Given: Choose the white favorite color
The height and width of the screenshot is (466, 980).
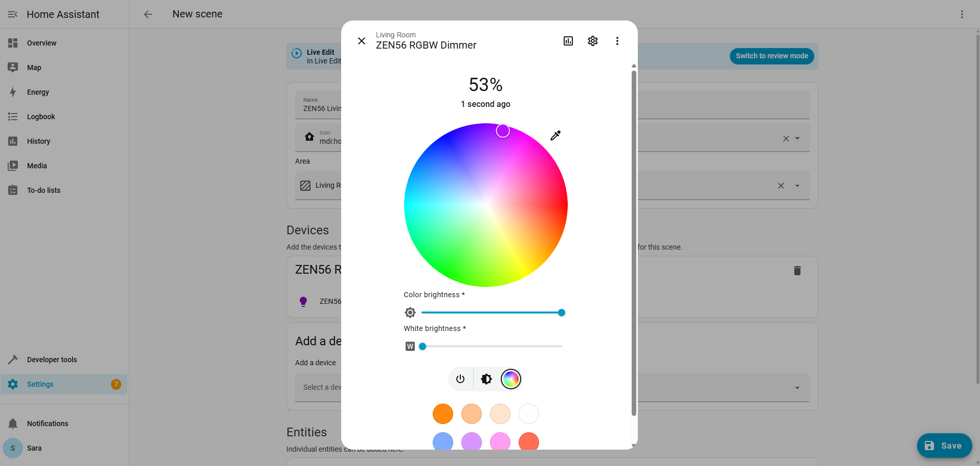Looking at the screenshot, I should point(529,414).
